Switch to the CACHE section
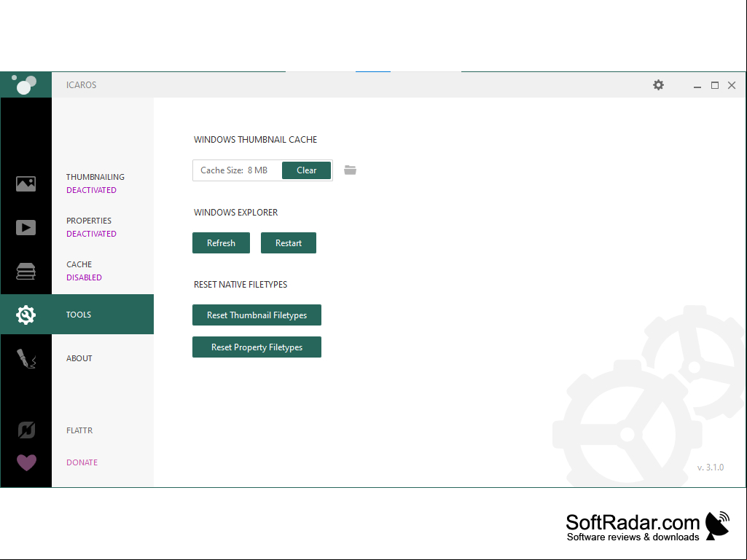747x560 pixels. coord(79,264)
